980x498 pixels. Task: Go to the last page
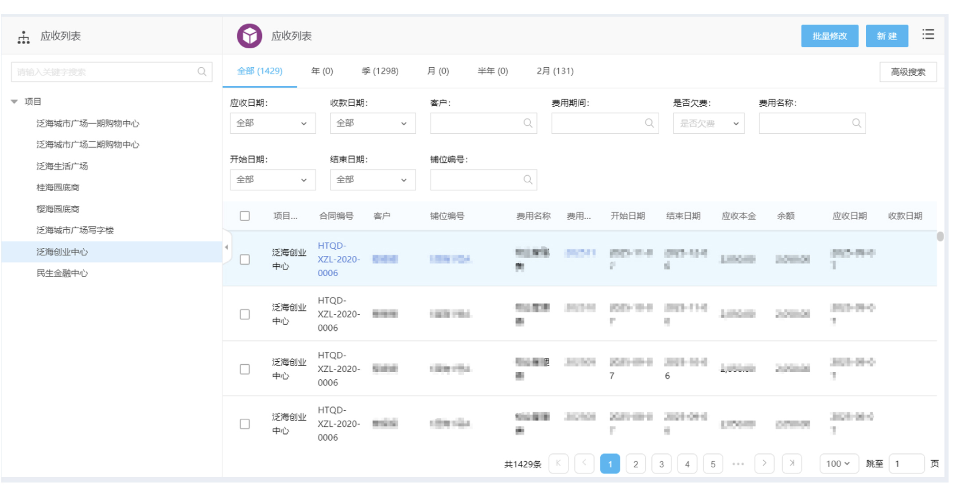point(792,463)
